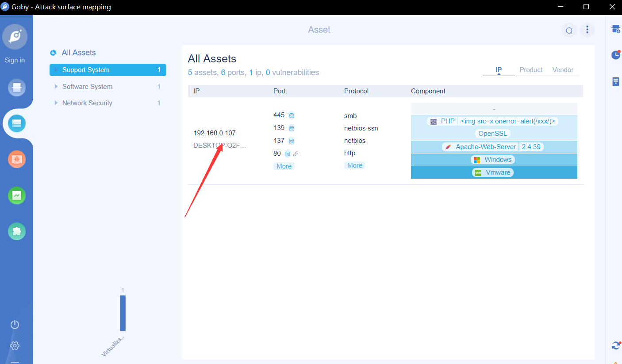Click the netbios-ssn protocol entry
Screen dimensions: 622x364
click(x=361, y=128)
